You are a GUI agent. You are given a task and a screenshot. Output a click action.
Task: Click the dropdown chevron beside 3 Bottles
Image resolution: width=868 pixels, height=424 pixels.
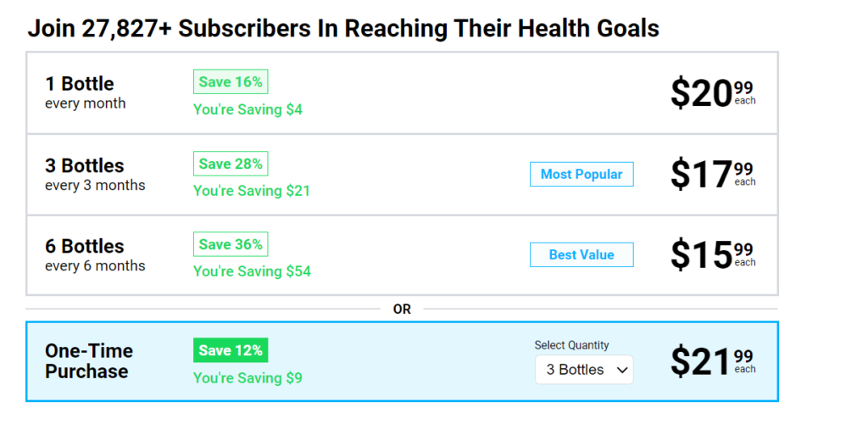621,370
